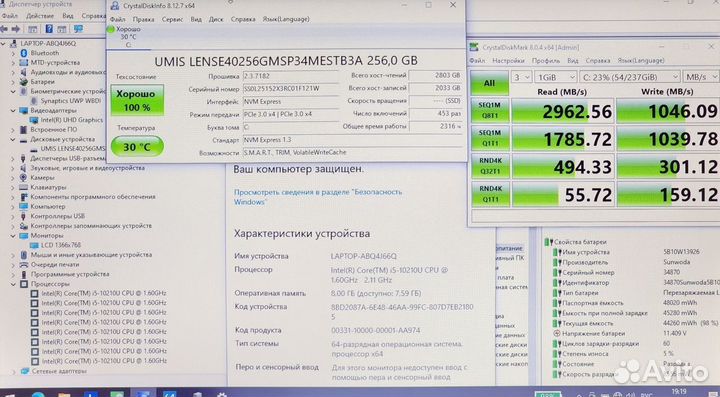Open Профиль menu in CrystalDiskMark
The height and width of the screenshot is (397, 720).
pyautogui.click(x=546, y=61)
